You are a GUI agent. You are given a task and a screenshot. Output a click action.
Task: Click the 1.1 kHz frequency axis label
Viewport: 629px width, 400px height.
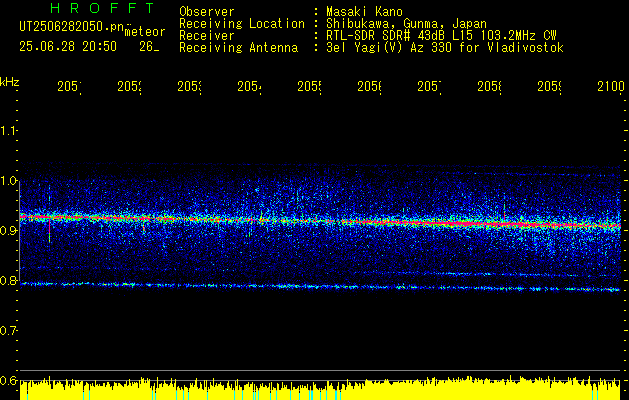click(x=8, y=130)
